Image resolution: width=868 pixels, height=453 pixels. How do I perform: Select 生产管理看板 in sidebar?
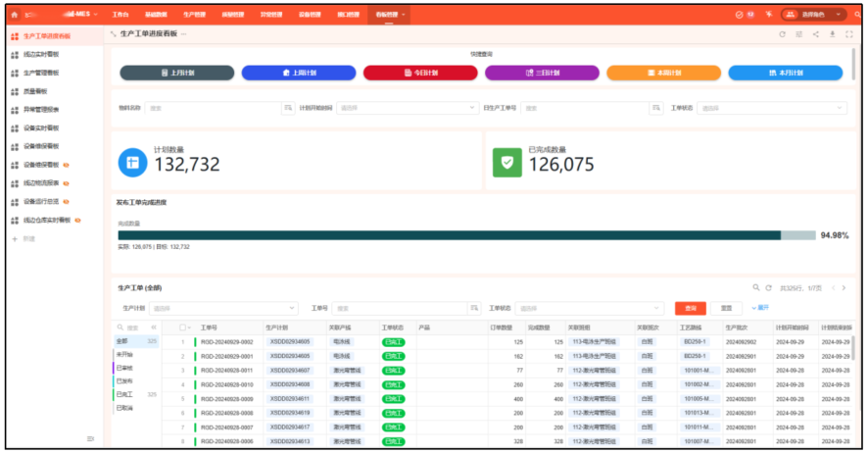pos(40,73)
